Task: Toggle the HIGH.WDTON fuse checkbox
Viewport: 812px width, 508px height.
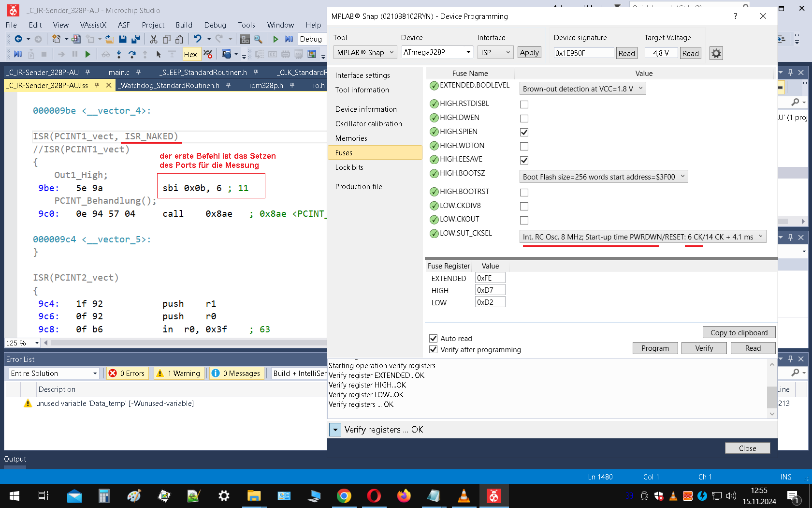Action: [524, 146]
